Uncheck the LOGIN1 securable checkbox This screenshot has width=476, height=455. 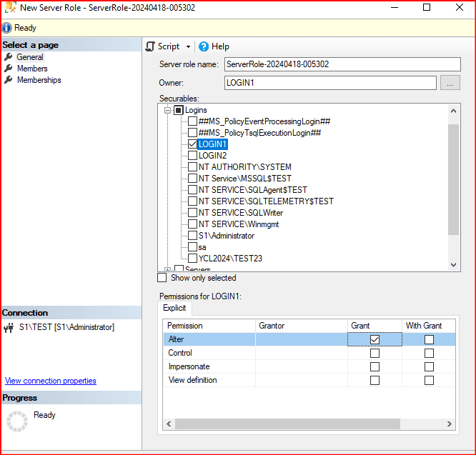coord(192,144)
